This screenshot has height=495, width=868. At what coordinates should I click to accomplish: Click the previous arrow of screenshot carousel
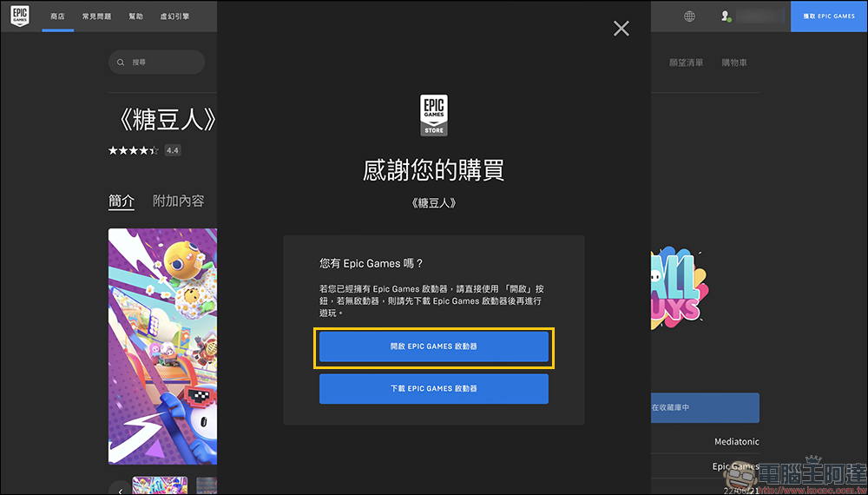click(x=120, y=488)
